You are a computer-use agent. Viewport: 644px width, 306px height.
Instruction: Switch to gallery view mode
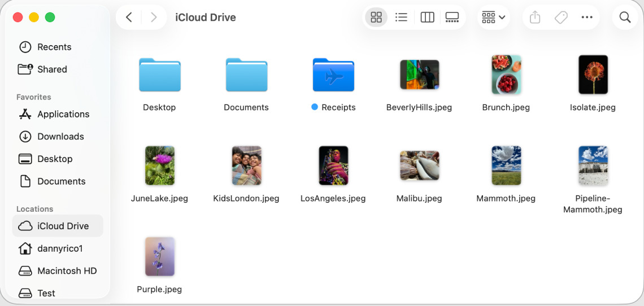(x=452, y=18)
